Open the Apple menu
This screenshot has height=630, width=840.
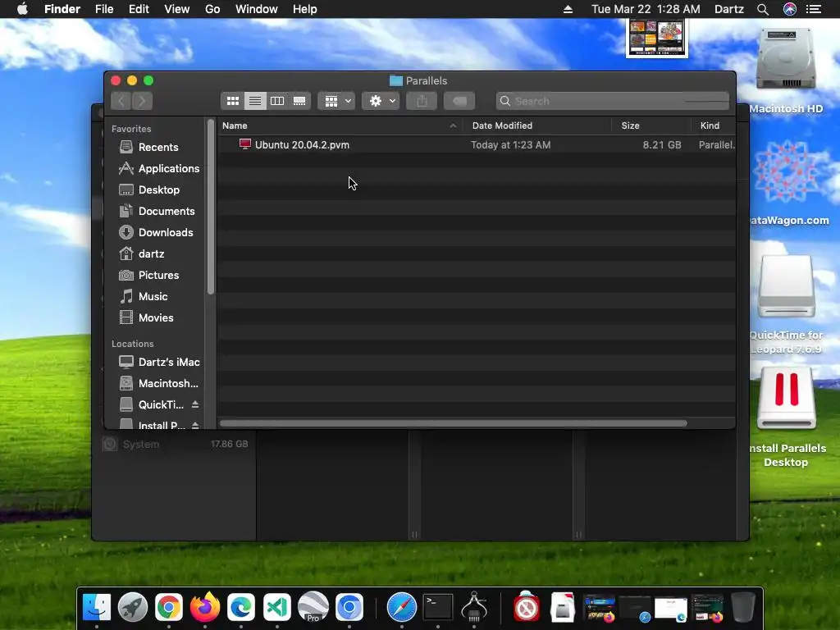click(x=22, y=9)
